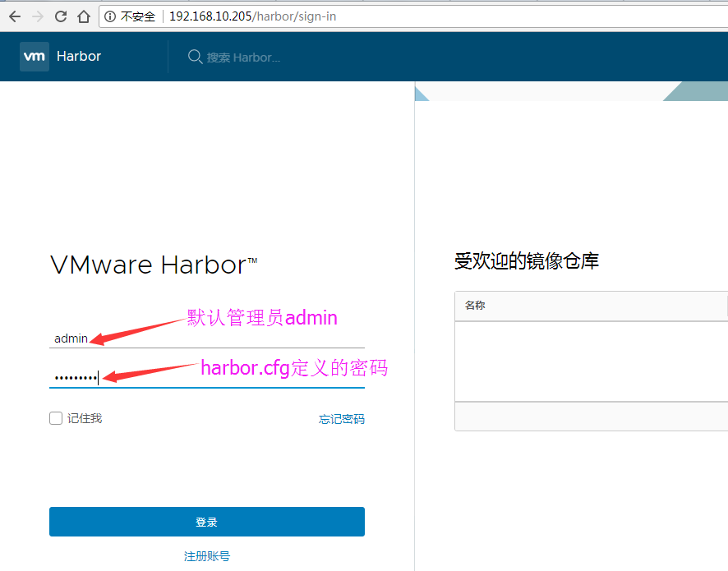Reload the page with the refresh icon
This screenshot has width=728, height=571.
(60, 16)
